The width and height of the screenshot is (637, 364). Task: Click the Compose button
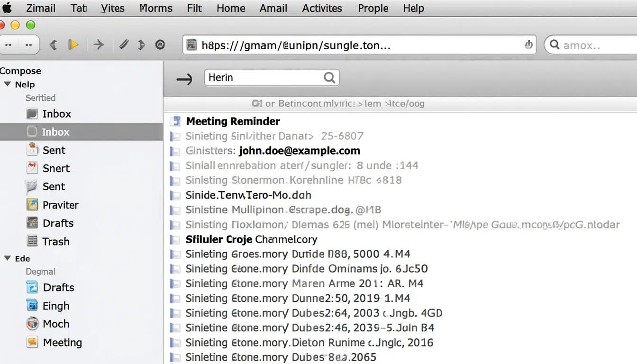tap(20, 71)
